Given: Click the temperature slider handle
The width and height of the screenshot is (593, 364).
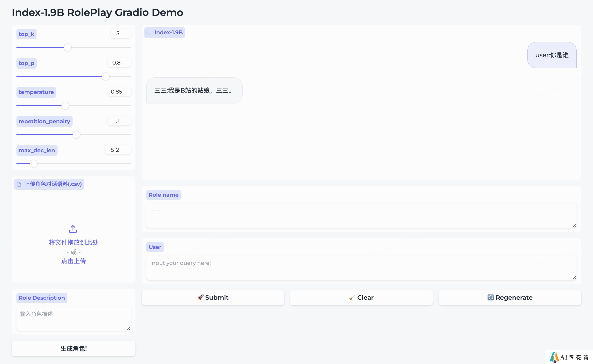Looking at the screenshot, I should (x=65, y=106).
